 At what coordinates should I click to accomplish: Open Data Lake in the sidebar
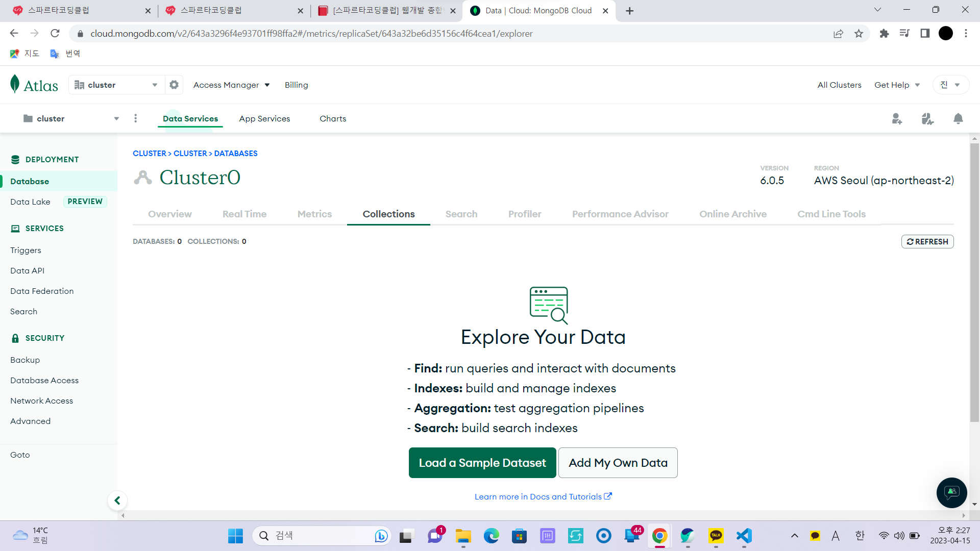(30, 202)
